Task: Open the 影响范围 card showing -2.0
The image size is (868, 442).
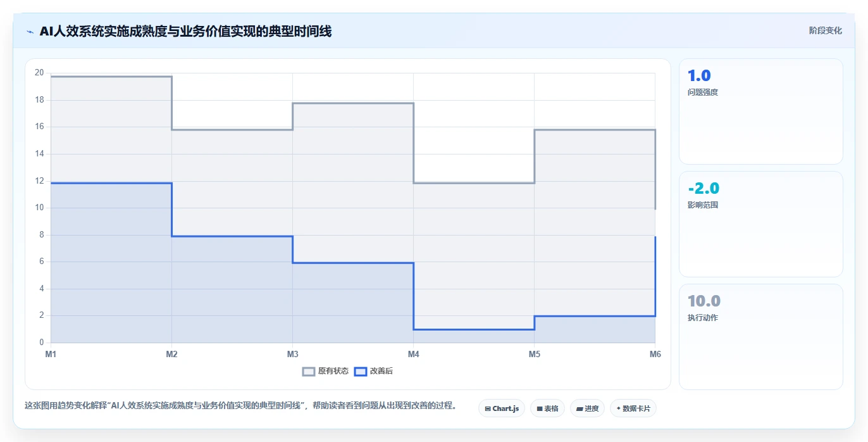Action: 760,224
